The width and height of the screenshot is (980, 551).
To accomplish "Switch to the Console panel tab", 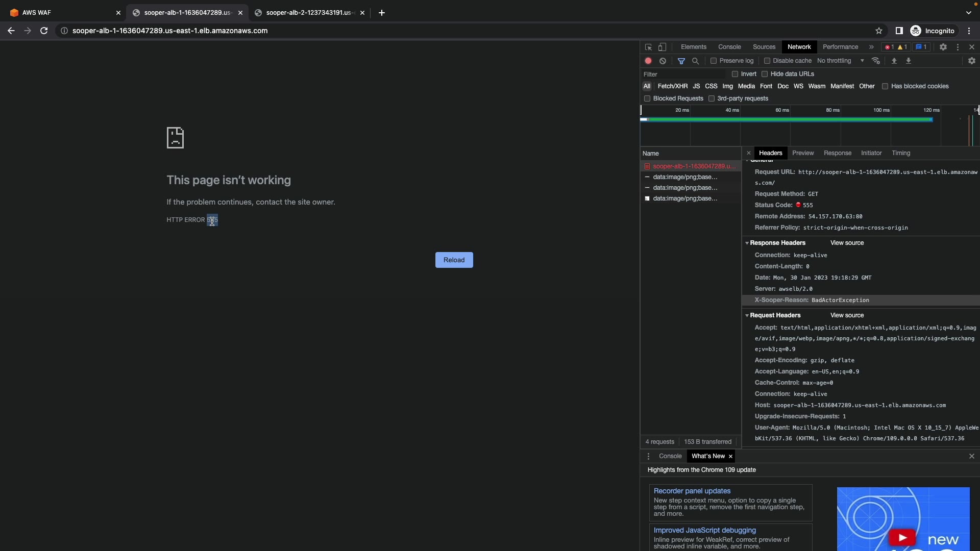I will 729,47.
